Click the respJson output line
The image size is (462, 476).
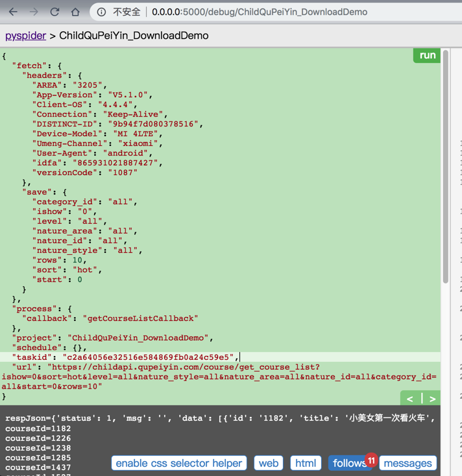pos(220,418)
